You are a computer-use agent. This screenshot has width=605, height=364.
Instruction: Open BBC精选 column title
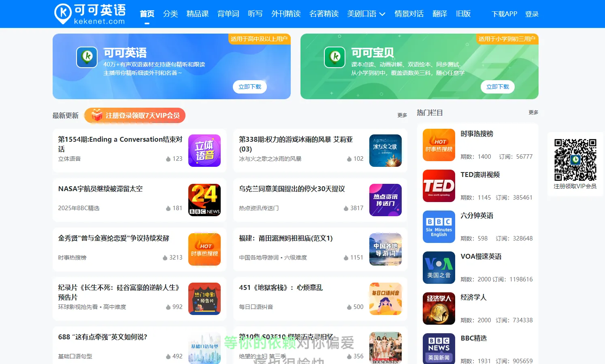pos(474,338)
